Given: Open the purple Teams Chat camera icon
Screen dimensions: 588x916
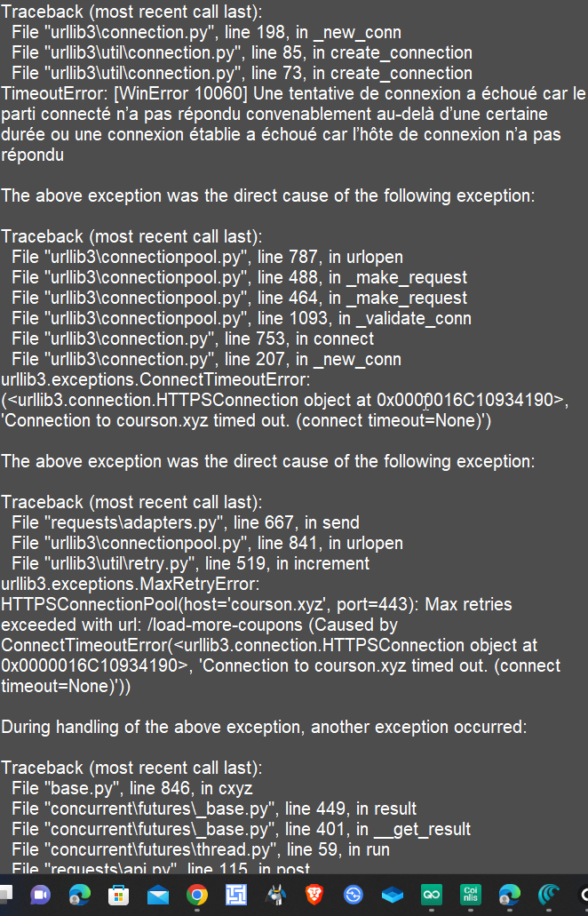Looking at the screenshot, I should point(41,894).
